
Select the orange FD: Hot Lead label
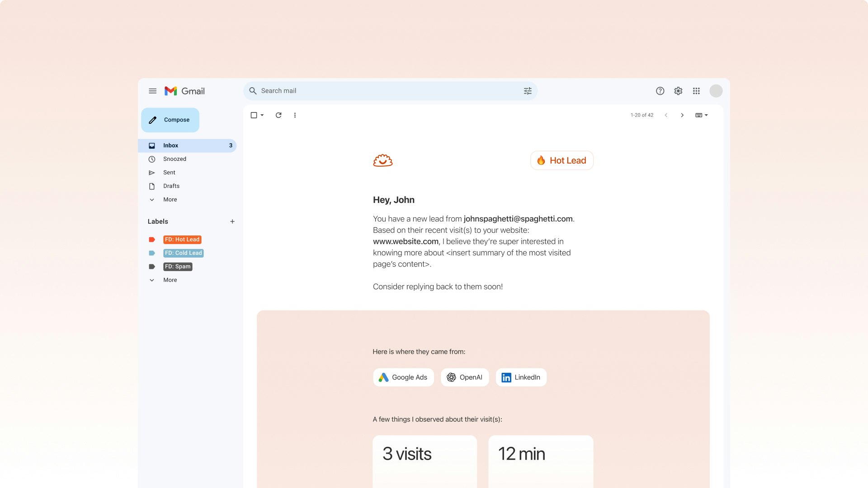pyautogui.click(x=182, y=239)
